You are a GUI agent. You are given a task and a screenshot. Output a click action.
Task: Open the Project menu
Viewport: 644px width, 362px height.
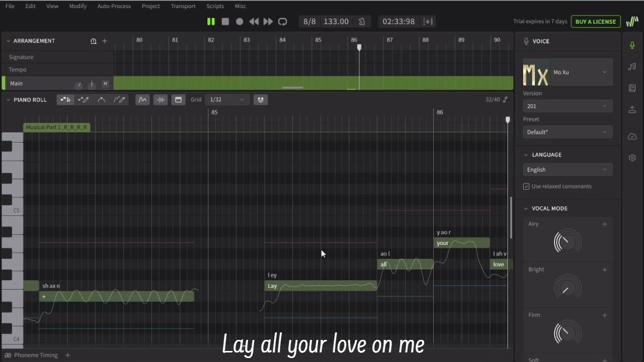pos(151,6)
